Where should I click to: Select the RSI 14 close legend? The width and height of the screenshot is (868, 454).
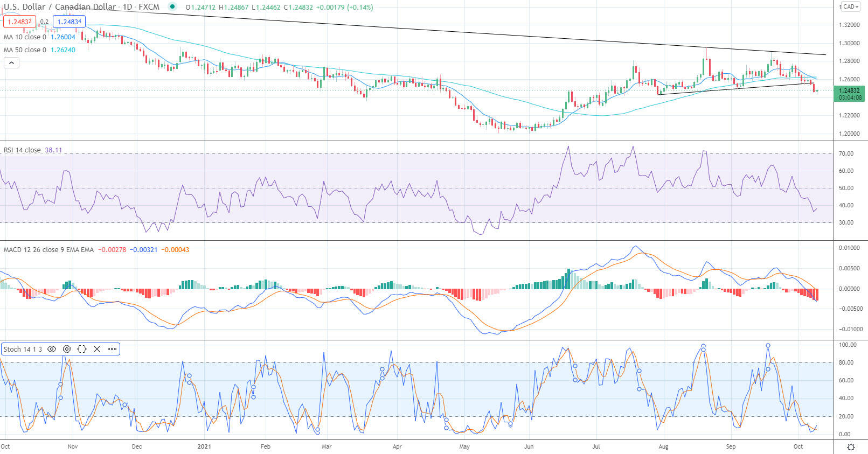click(22, 150)
